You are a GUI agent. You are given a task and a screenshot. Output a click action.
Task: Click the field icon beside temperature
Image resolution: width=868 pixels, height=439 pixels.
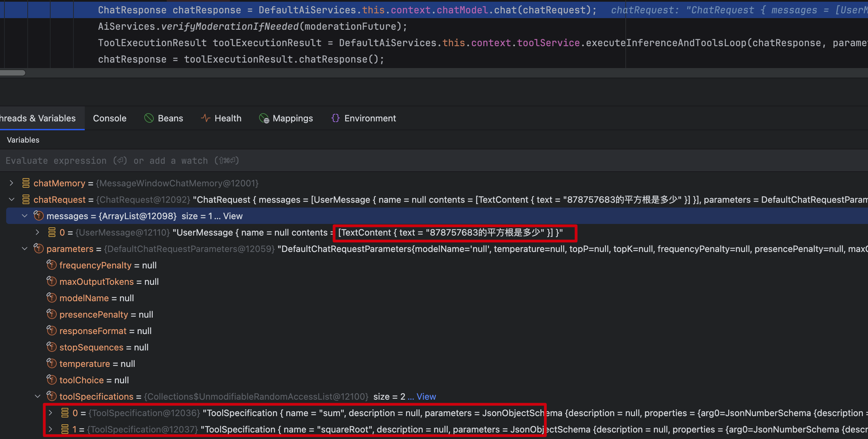[x=51, y=363]
